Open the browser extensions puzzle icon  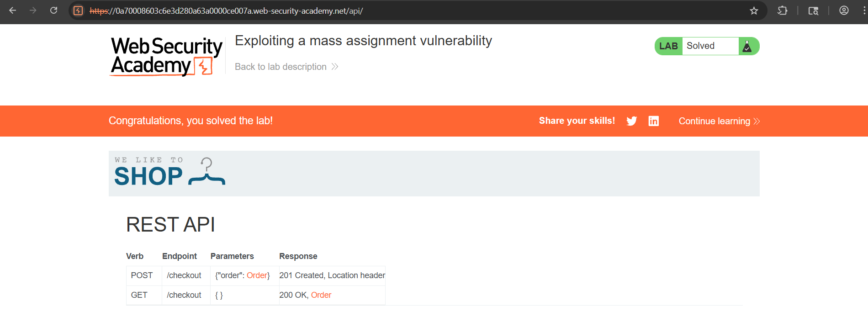point(782,11)
